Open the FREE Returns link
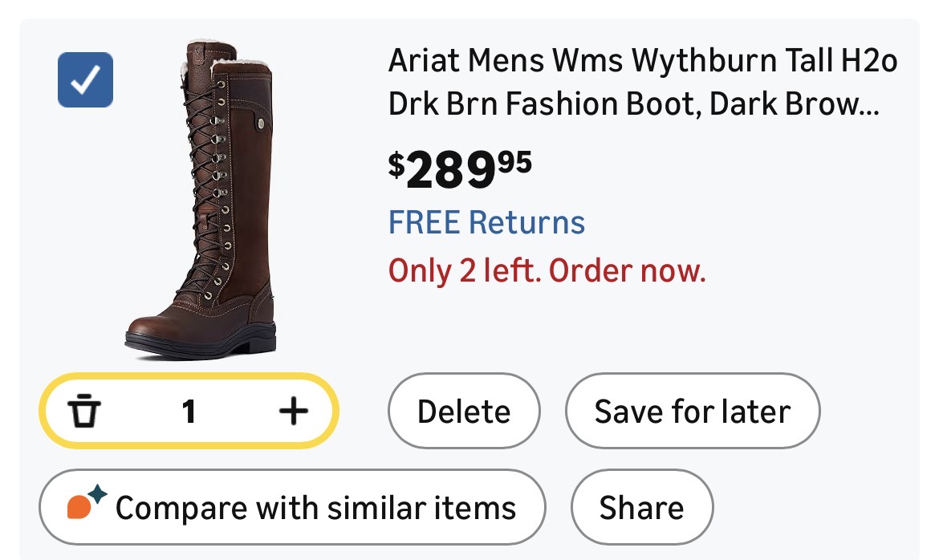 [x=486, y=222]
